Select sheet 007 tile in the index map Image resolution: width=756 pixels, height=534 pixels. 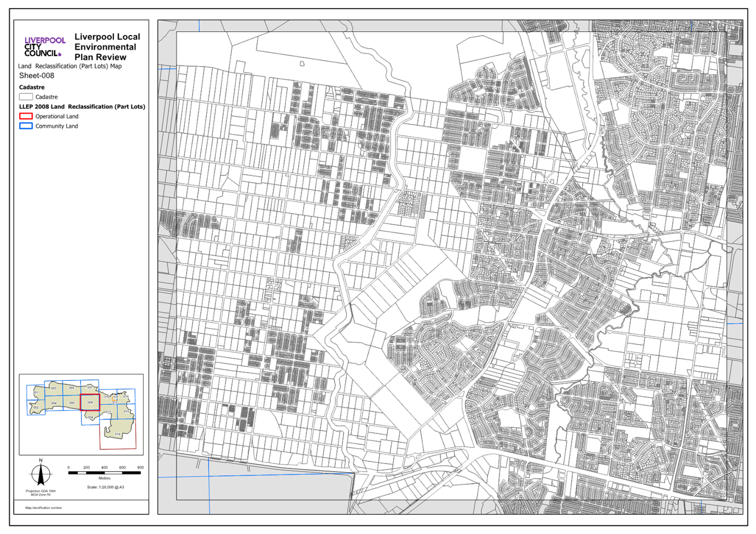pos(90,387)
